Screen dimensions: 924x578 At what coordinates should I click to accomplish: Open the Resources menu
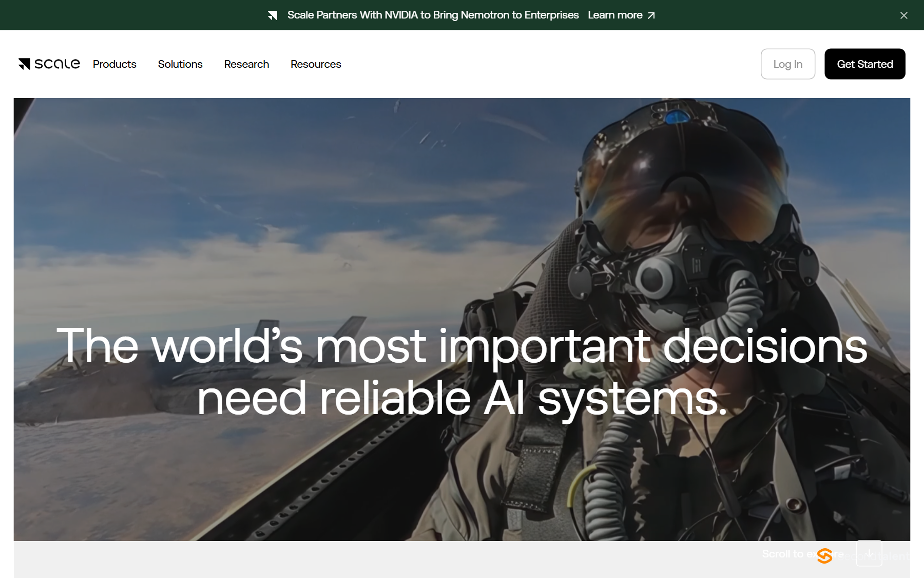316,64
